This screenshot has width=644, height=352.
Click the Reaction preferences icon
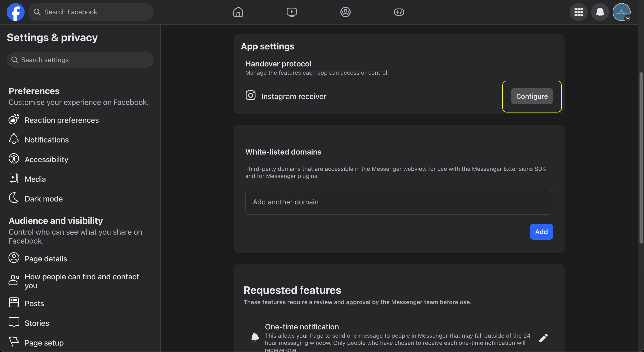(x=14, y=119)
